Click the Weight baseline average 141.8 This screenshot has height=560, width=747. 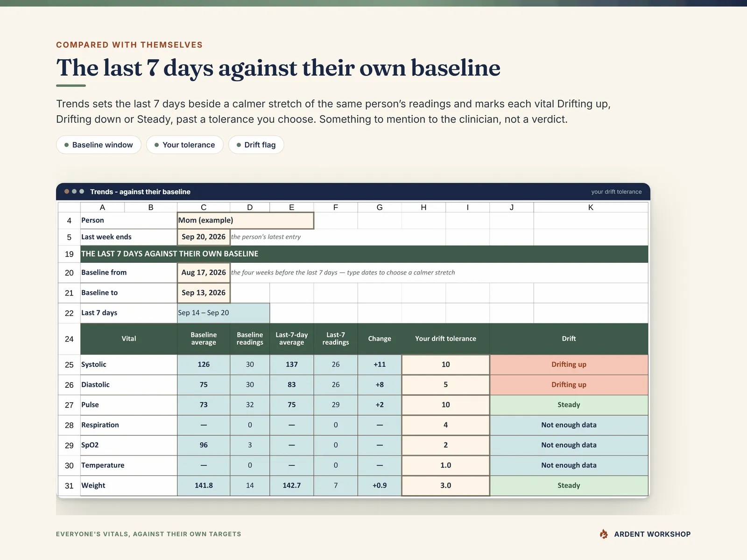pos(204,485)
